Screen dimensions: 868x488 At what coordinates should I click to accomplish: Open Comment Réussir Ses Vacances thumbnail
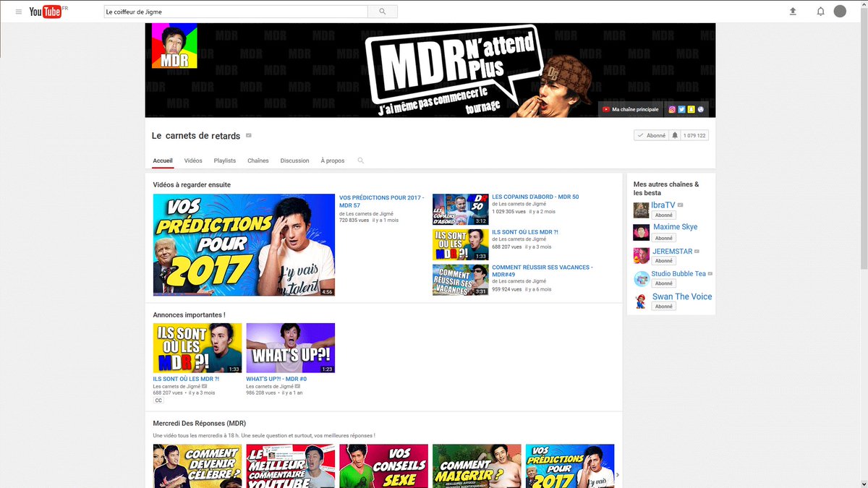(460, 280)
